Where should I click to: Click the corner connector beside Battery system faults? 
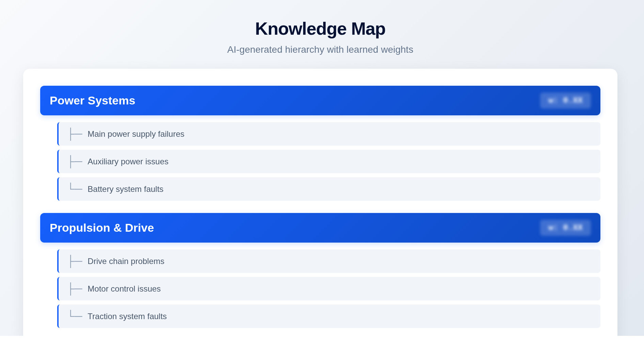76,187
